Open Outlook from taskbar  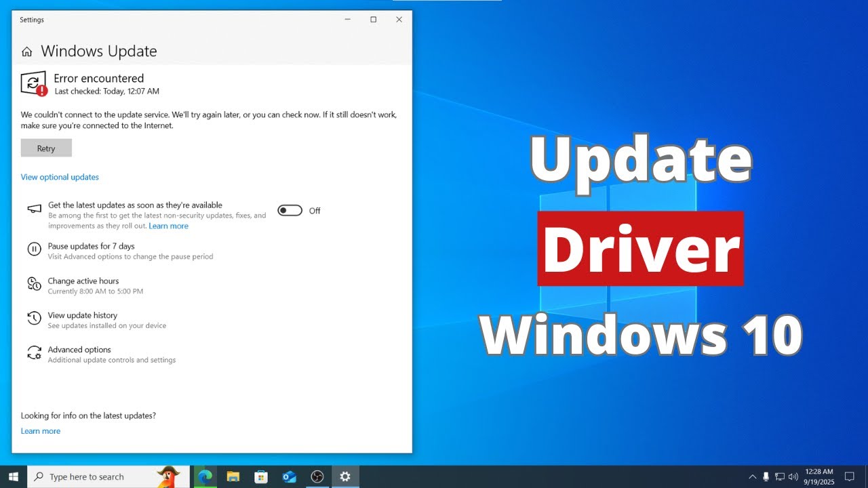[x=290, y=476]
